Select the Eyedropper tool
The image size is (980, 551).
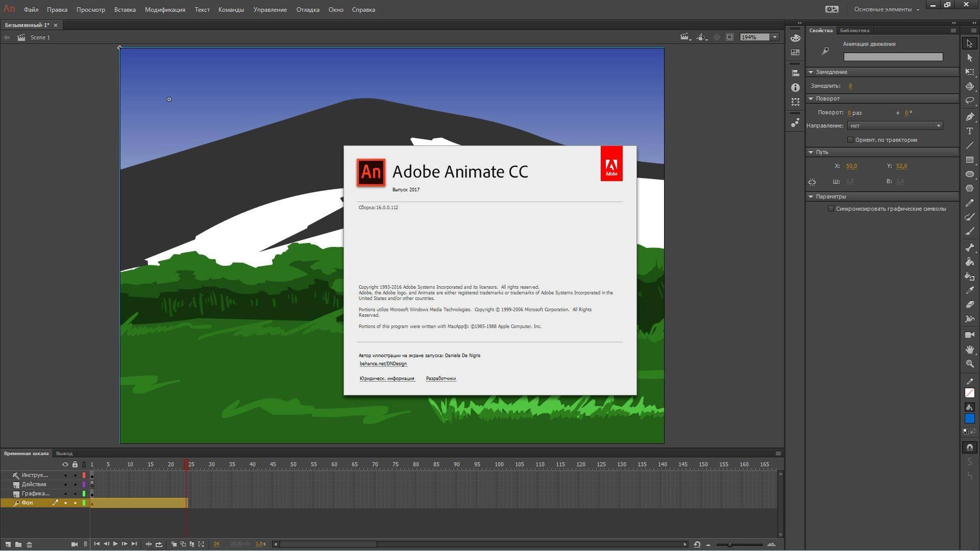click(969, 290)
